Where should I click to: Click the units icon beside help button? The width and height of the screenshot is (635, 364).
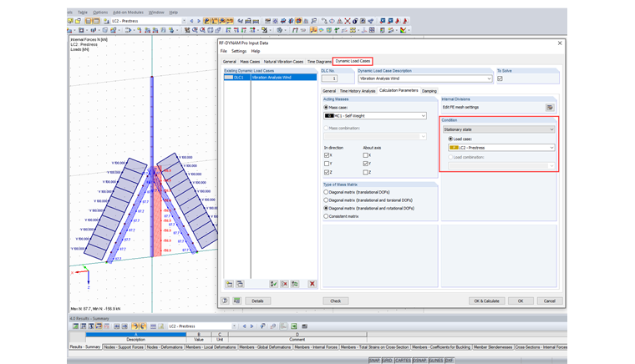pyautogui.click(x=236, y=301)
